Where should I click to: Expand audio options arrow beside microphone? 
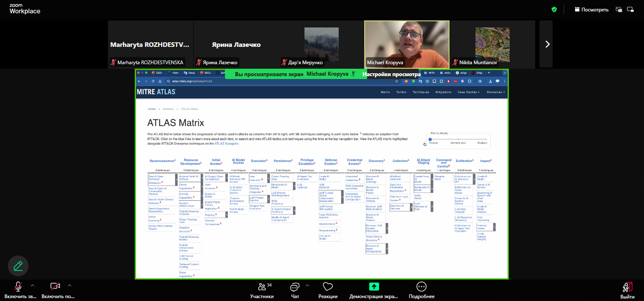32,285
